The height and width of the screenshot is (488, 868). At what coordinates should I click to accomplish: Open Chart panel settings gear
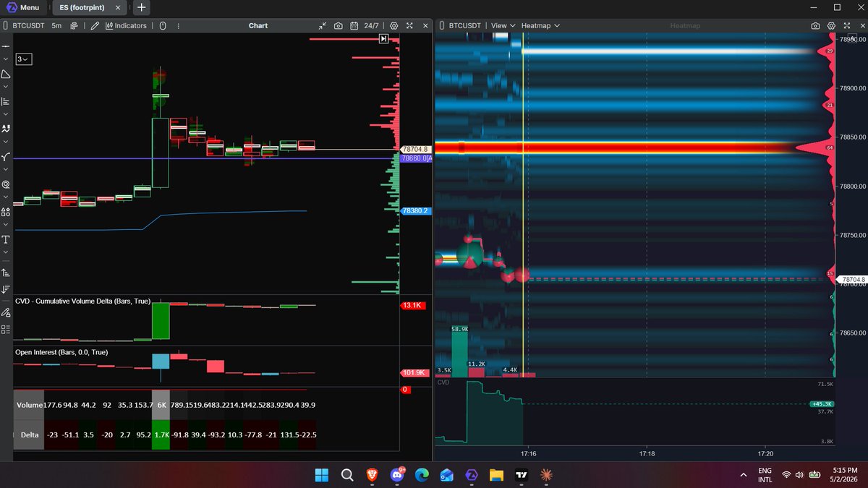pyautogui.click(x=393, y=25)
